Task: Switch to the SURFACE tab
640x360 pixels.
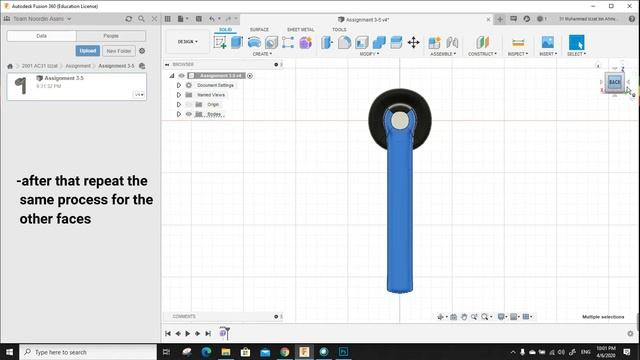Action: pyautogui.click(x=259, y=29)
